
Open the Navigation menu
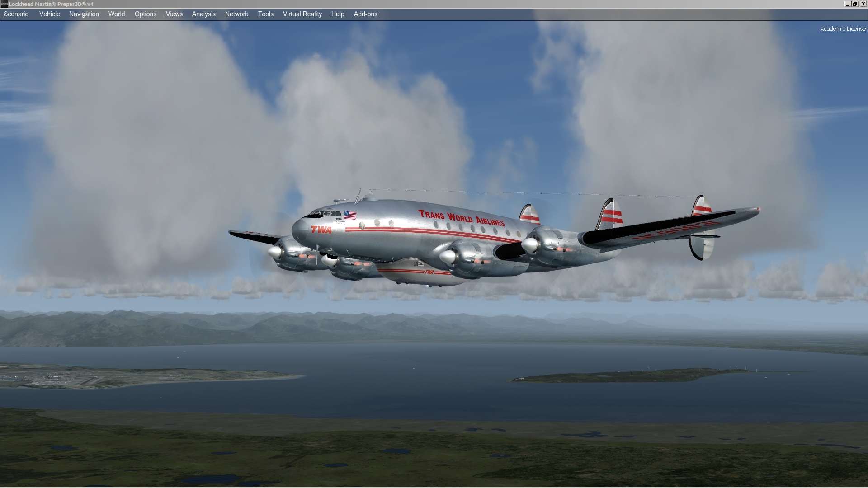coord(84,14)
